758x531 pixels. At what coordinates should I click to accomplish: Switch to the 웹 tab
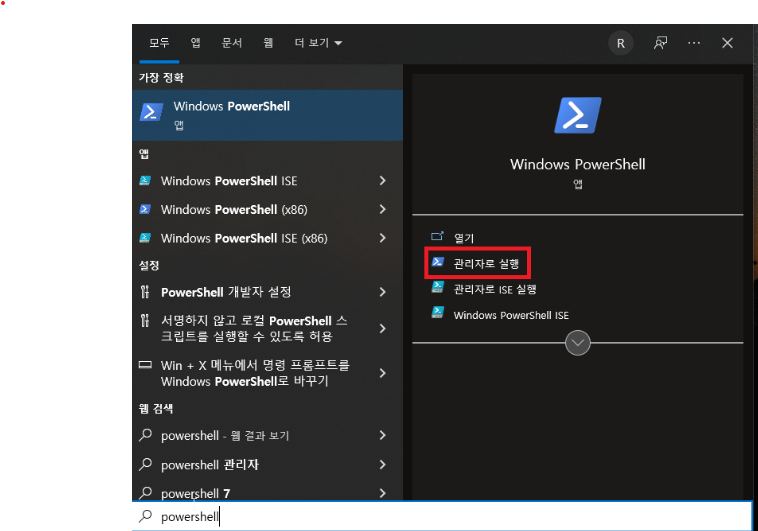[268, 43]
